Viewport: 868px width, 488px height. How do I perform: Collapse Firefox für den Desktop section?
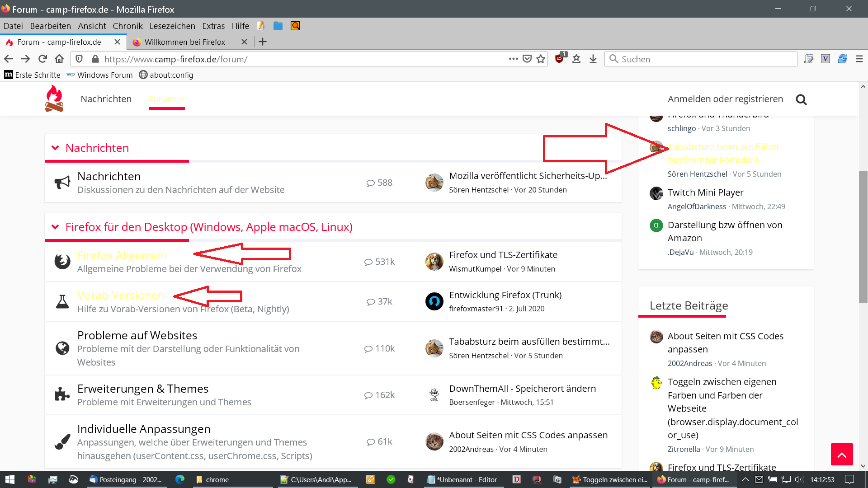(x=55, y=227)
